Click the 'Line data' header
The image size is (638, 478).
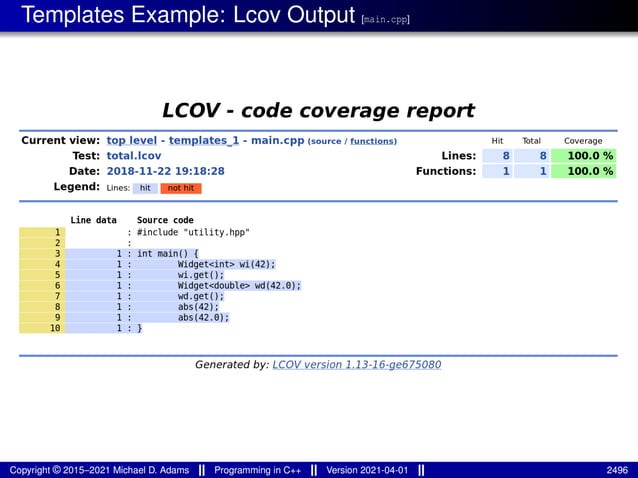click(94, 220)
